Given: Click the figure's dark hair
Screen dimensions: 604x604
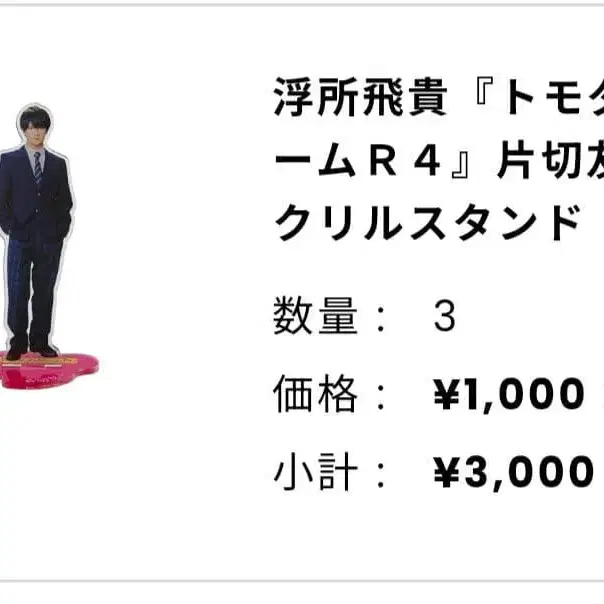Looking at the screenshot, I should click(x=35, y=117).
